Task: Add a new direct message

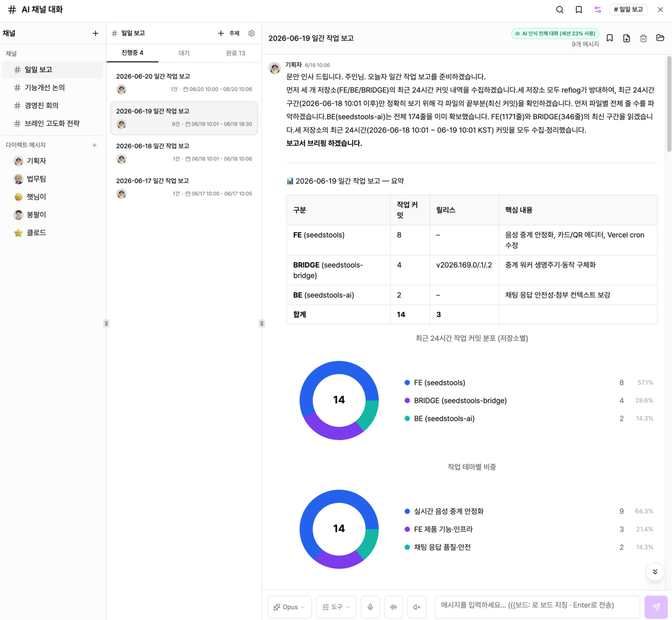Action: pos(95,145)
